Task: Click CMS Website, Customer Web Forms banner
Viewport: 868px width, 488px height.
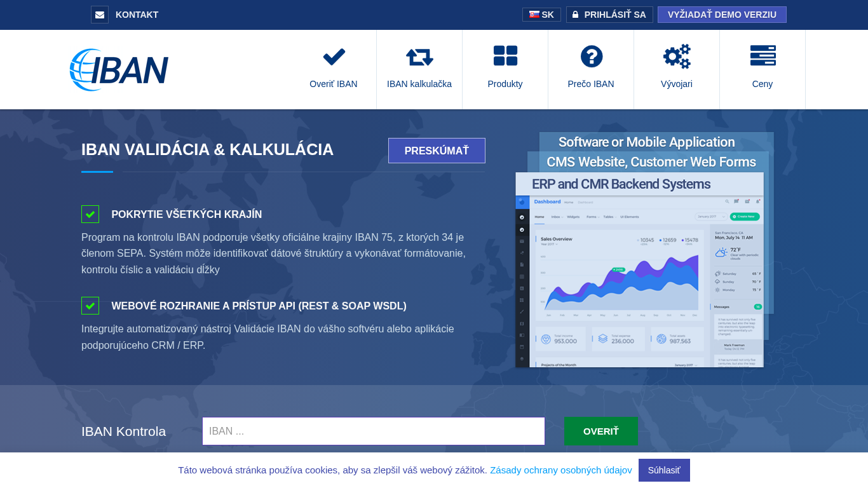Action: (651, 161)
